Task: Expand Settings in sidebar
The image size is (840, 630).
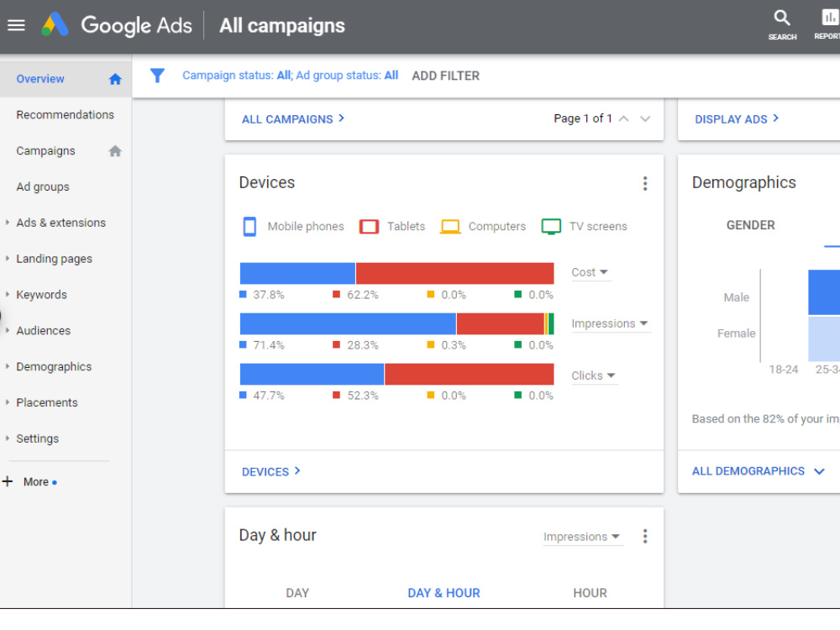Action: 7,438
